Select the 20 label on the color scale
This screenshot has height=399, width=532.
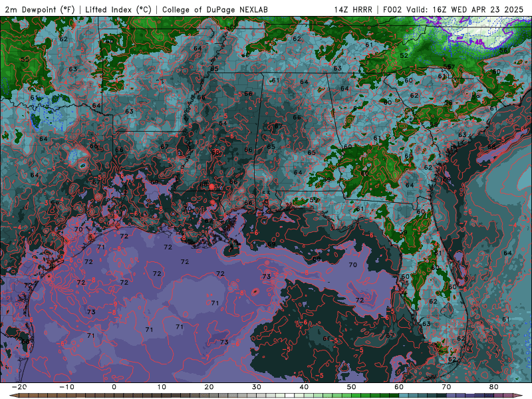point(209,387)
